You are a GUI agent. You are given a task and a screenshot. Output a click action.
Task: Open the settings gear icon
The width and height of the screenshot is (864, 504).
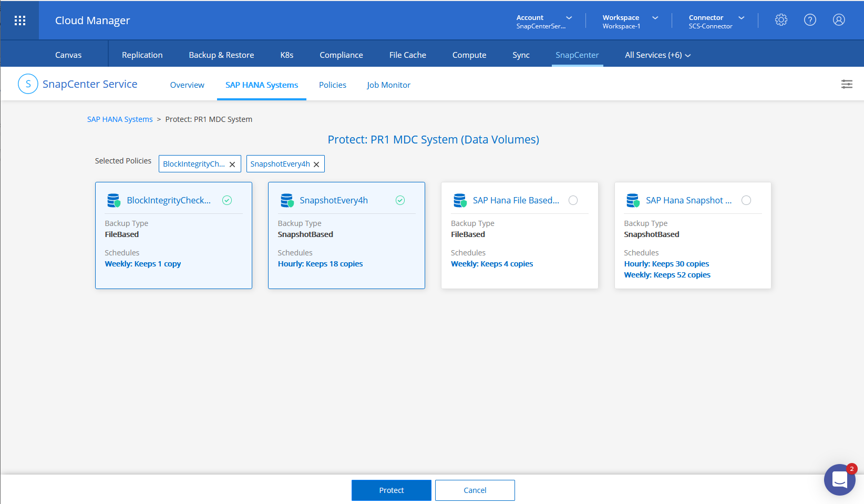tap(781, 20)
